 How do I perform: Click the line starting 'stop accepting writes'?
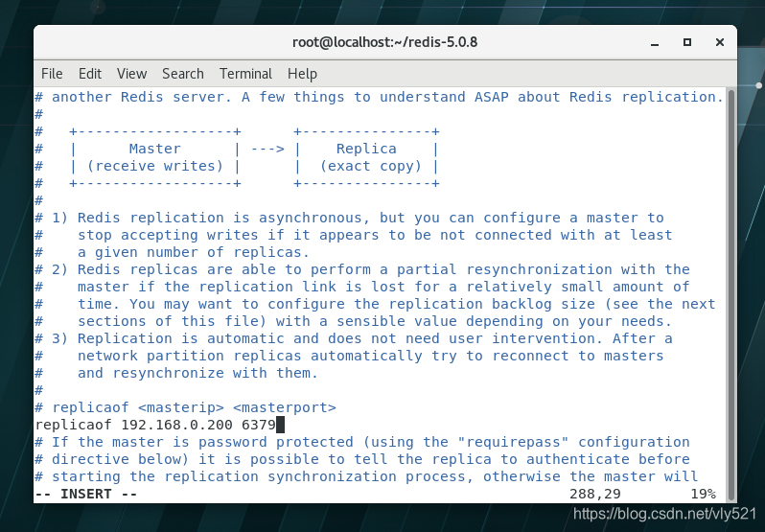375,235
